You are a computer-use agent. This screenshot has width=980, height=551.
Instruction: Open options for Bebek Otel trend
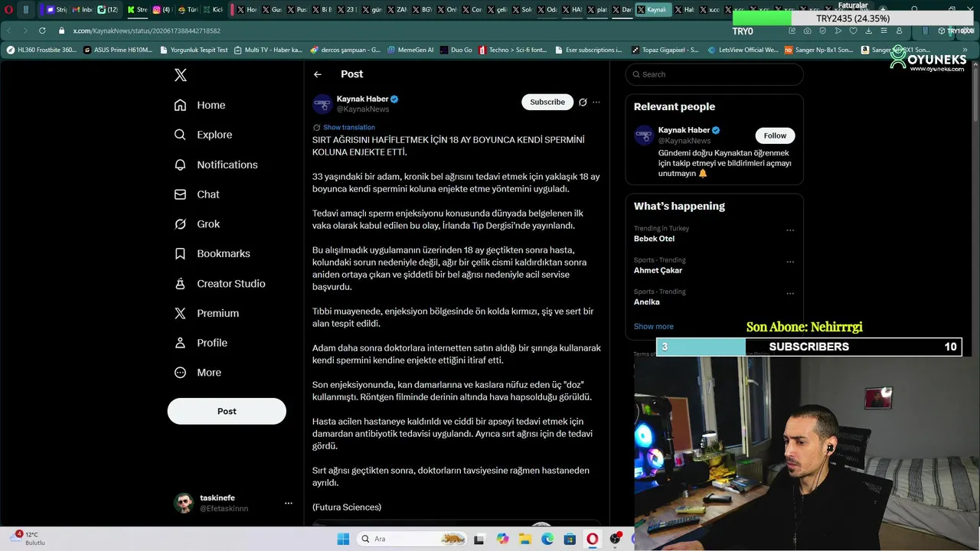click(x=790, y=230)
